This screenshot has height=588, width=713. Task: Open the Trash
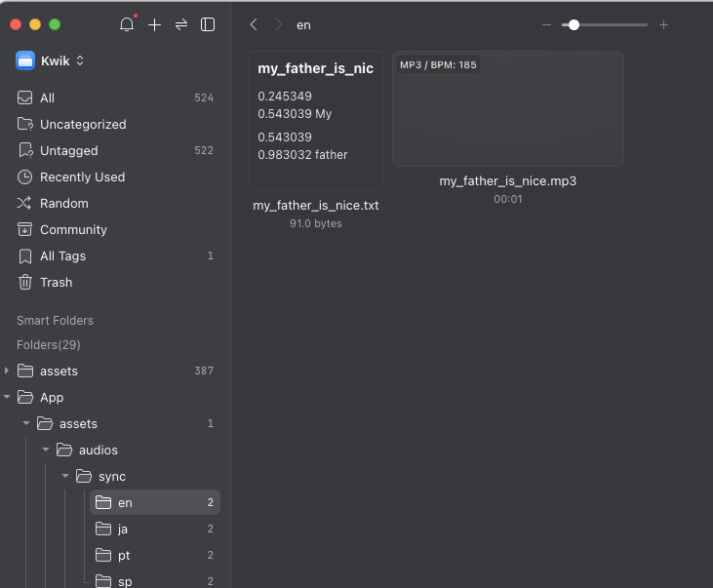tap(115, 283)
